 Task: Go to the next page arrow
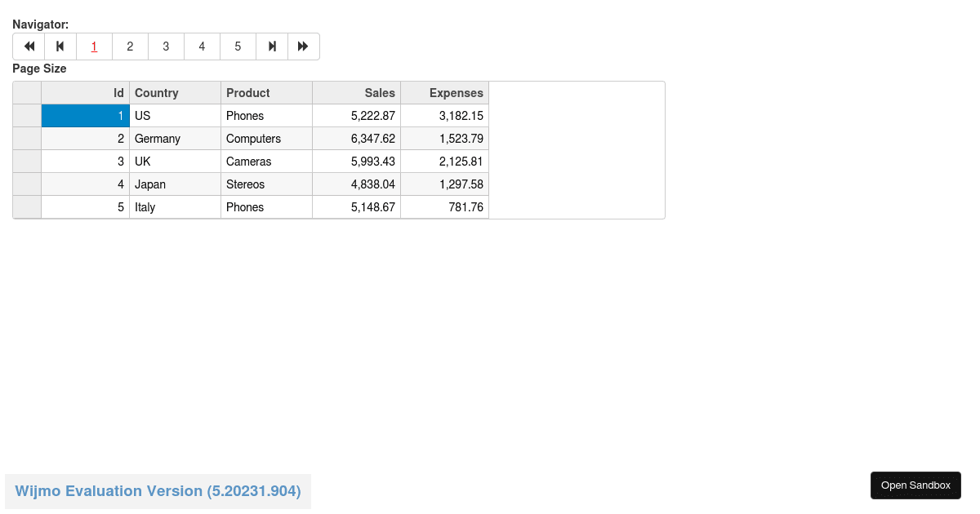(x=272, y=47)
